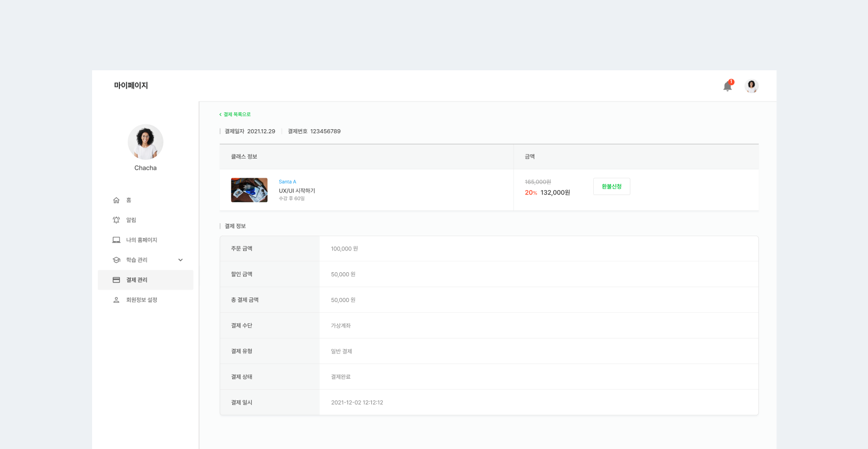Click the graduation cap icon for 학습 관리
The width and height of the screenshot is (868, 449).
(x=116, y=260)
